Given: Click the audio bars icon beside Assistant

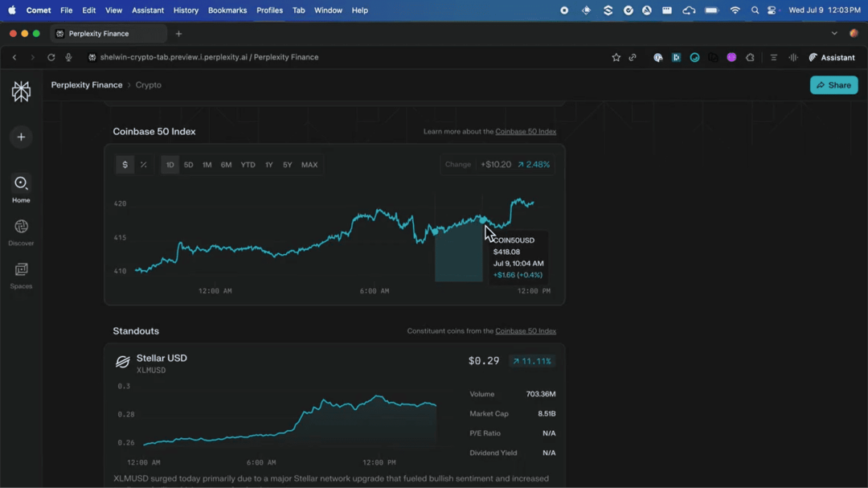Looking at the screenshot, I should tap(793, 57).
